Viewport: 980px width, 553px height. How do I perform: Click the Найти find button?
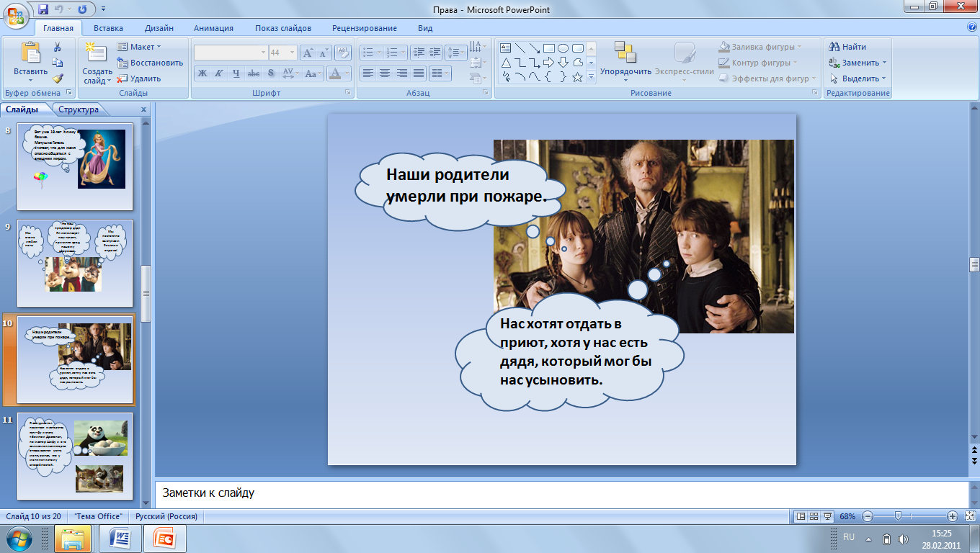847,47
